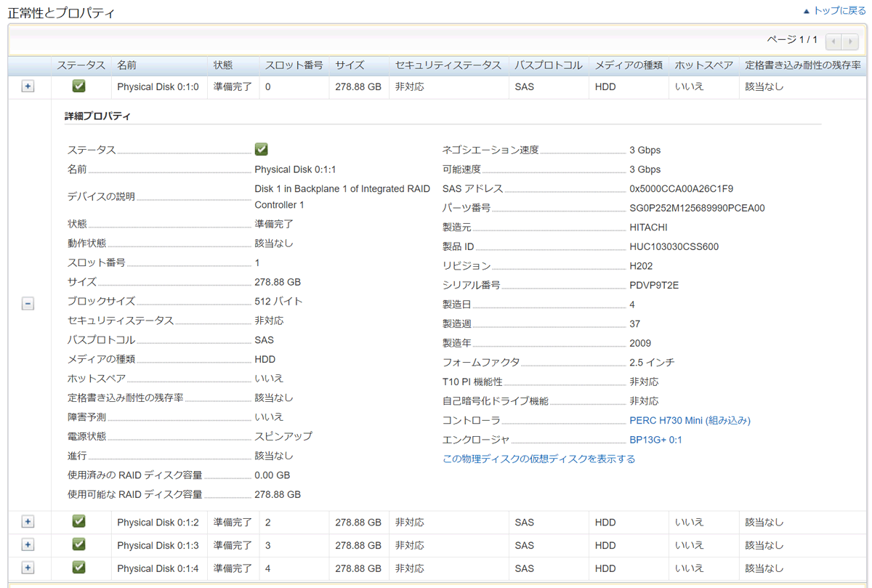872x588 pixels.
Task: Expand Physical Disk 0:1:2 row details
Action: click(28, 522)
